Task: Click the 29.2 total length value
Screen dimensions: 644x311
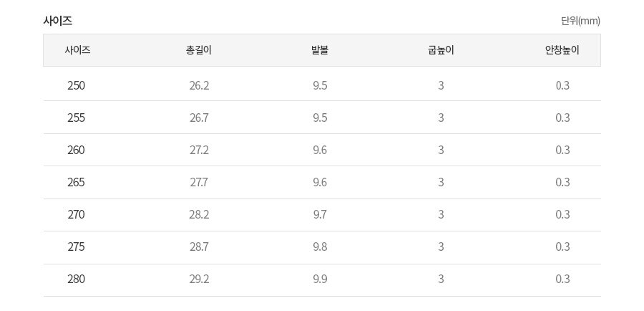Action: (x=199, y=279)
